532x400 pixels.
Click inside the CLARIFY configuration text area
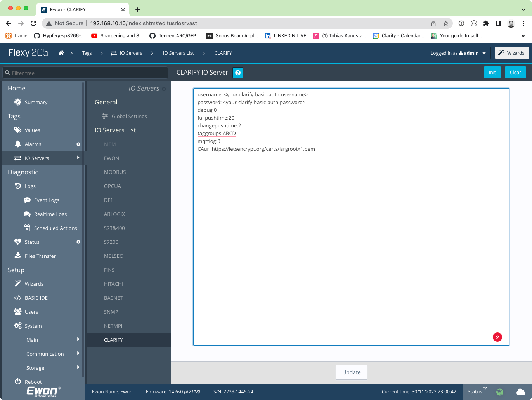(x=351, y=217)
